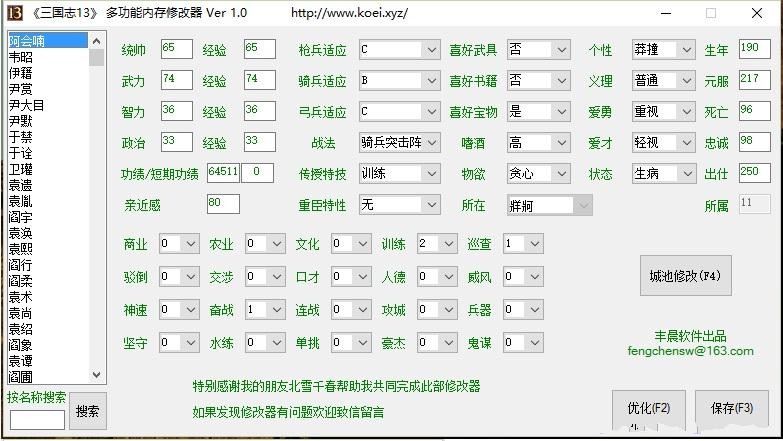Open the 神速 level dropdown

pos(179,310)
